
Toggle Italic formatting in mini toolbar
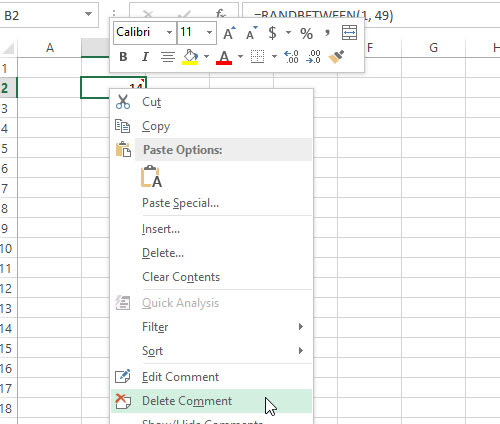(x=145, y=57)
